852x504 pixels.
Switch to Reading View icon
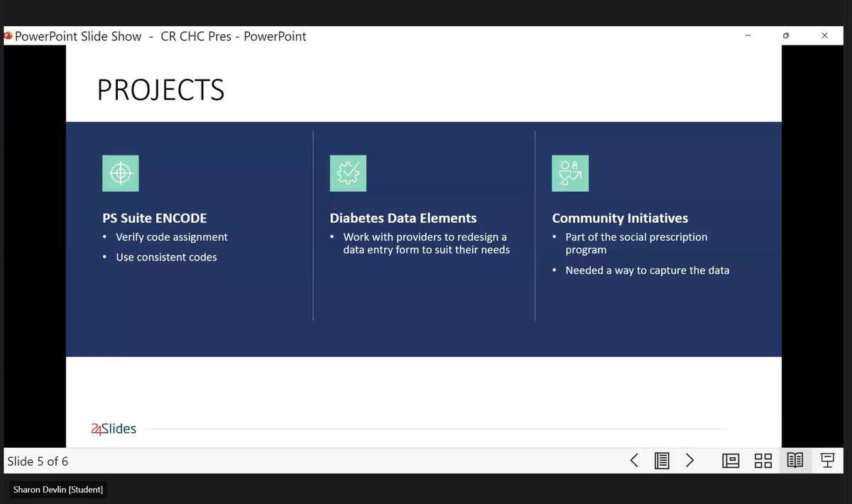795,461
